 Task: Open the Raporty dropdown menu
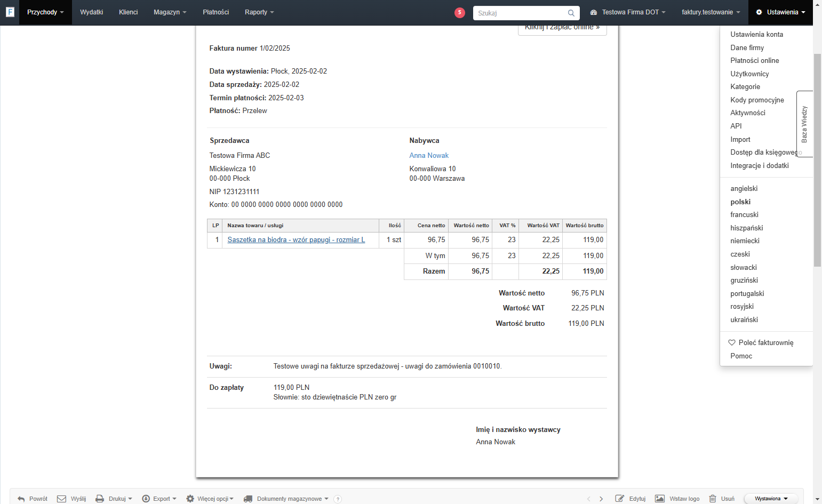(x=259, y=12)
